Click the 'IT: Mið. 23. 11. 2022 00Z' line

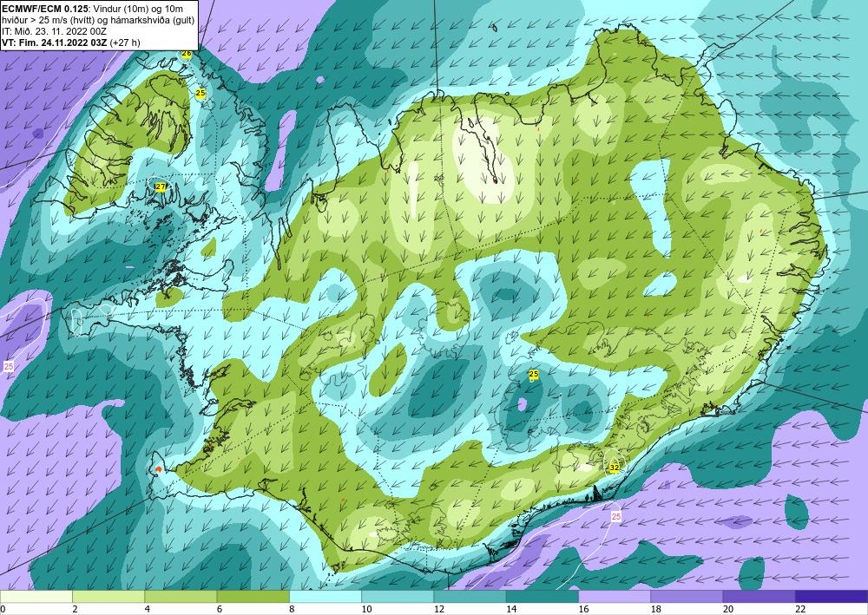point(54,31)
